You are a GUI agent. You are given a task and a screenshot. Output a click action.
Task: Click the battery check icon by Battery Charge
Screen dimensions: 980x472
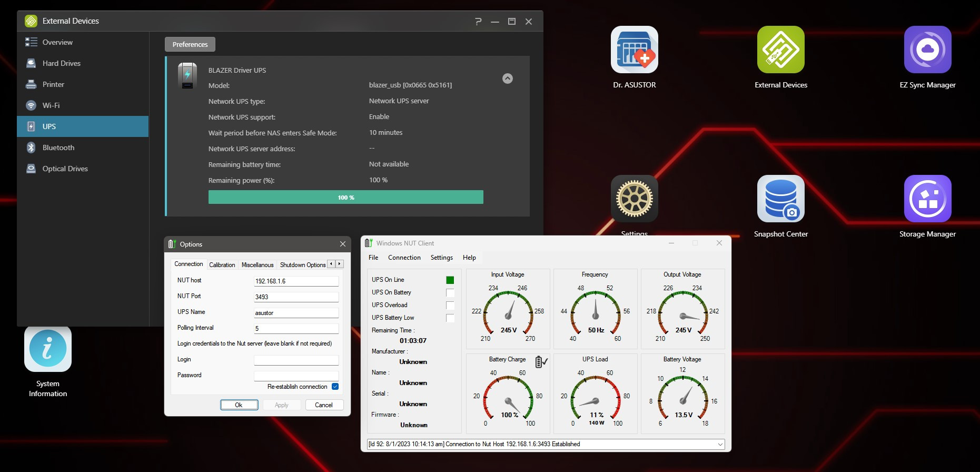(x=541, y=362)
